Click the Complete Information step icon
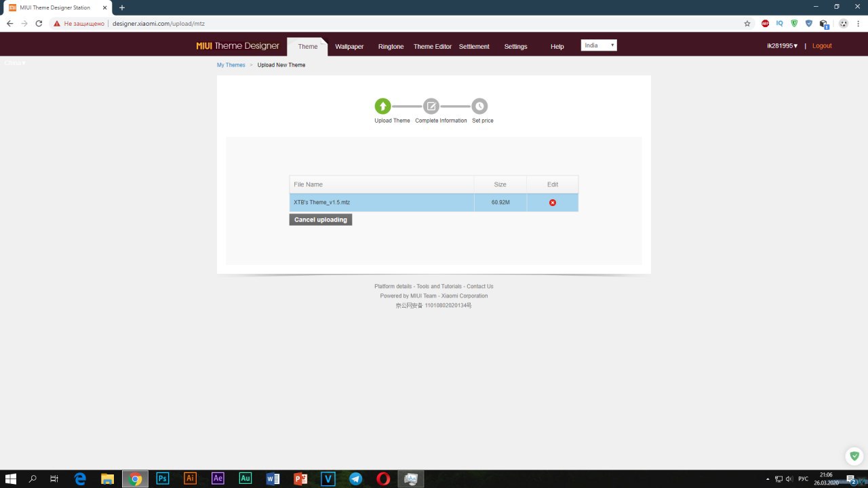Viewport: 868px width, 488px height. (x=431, y=106)
